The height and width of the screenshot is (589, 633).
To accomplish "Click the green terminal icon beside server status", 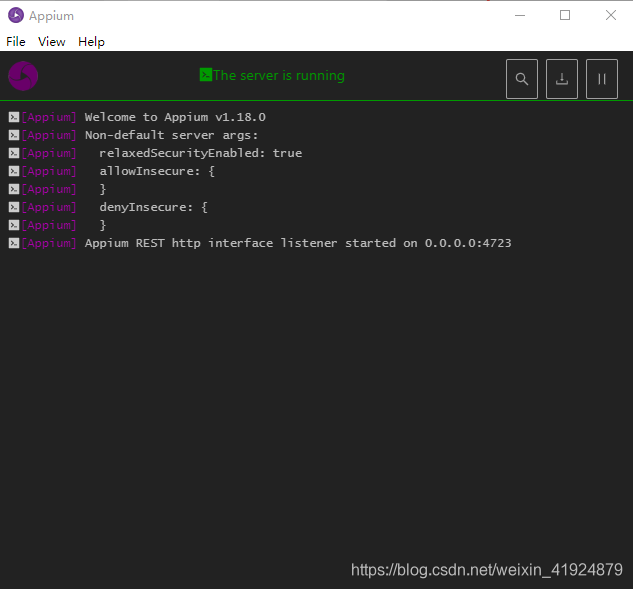I will [x=205, y=75].
